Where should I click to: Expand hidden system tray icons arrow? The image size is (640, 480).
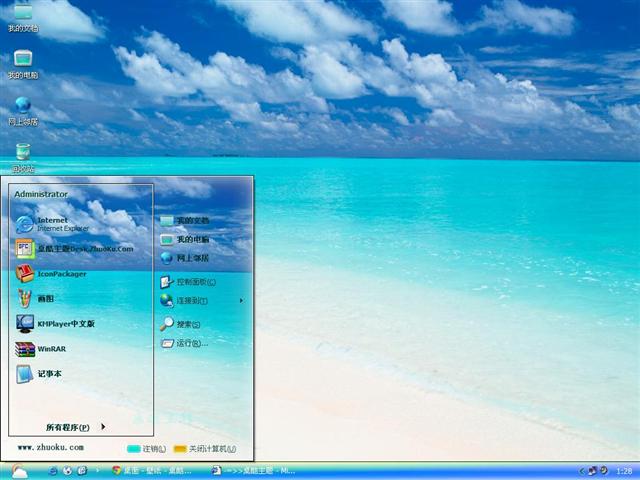click(581, 470)
